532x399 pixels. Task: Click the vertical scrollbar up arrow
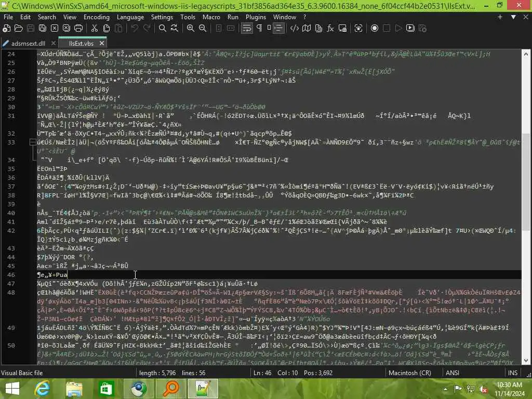526,54
